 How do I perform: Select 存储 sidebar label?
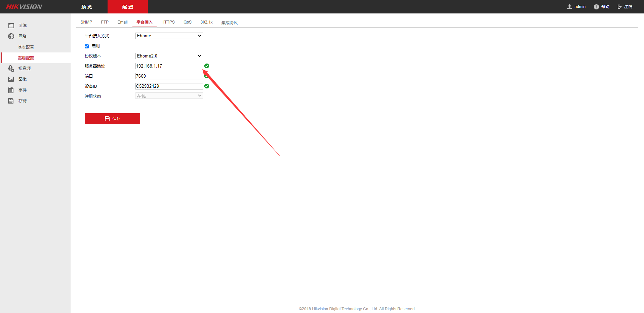click(x=23, y=101)
